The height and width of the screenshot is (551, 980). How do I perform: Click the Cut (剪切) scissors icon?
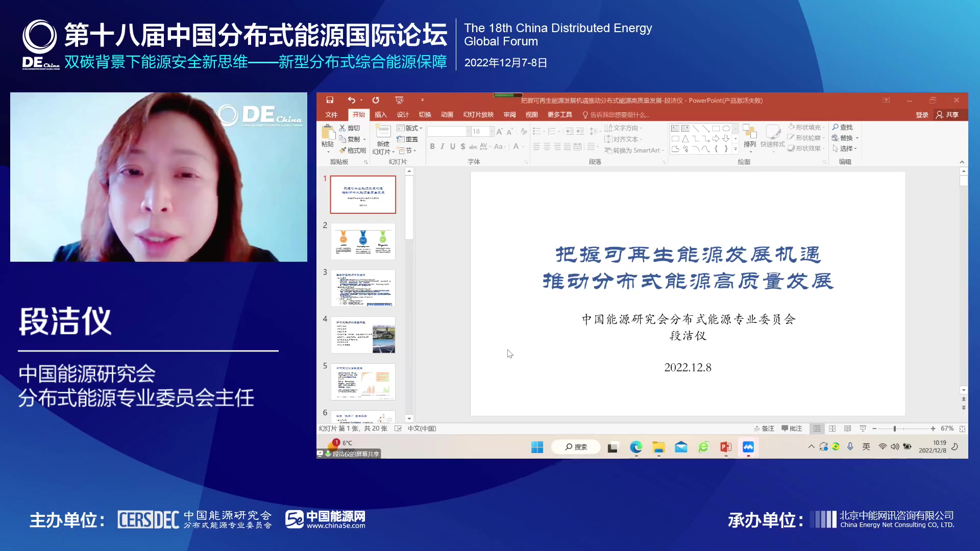(342, 128)
